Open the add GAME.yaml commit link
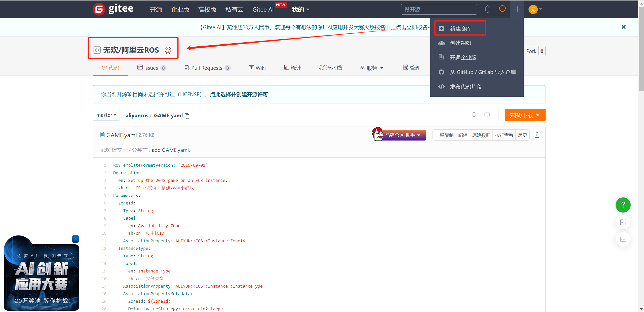 coord(171,150)
